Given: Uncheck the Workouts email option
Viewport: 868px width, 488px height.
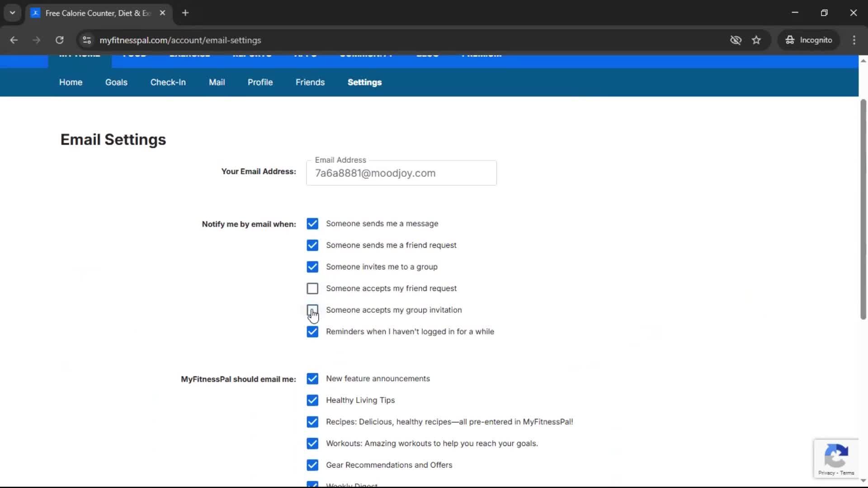Looking at the screenshot, I should coord(312,444).
